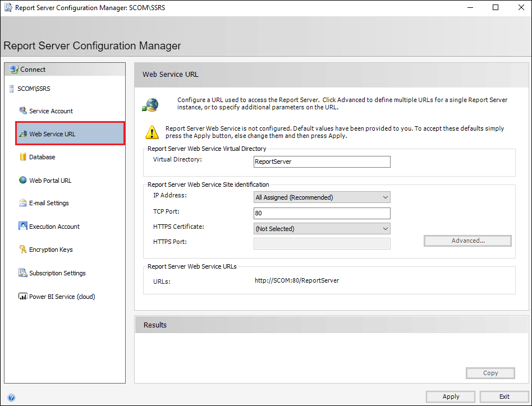Switch to E-mail Settings page
The image size is (532, 406).
click(49, 203)
